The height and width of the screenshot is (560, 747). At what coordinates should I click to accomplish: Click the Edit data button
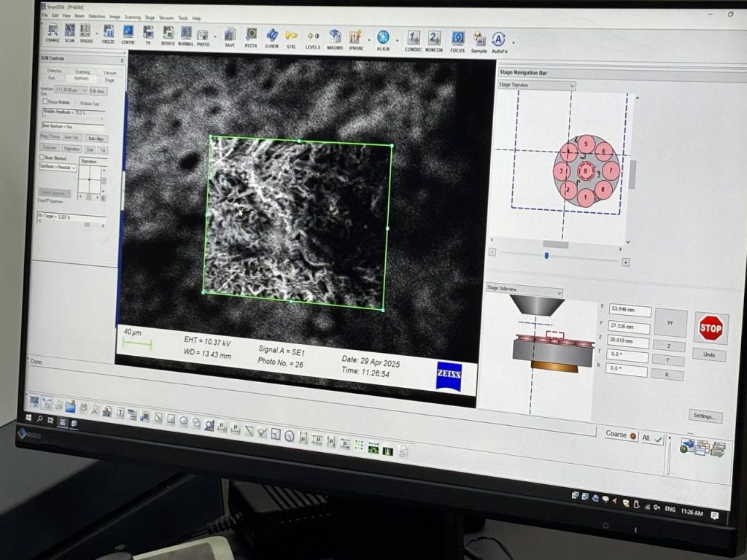click(x=98, y=91)
